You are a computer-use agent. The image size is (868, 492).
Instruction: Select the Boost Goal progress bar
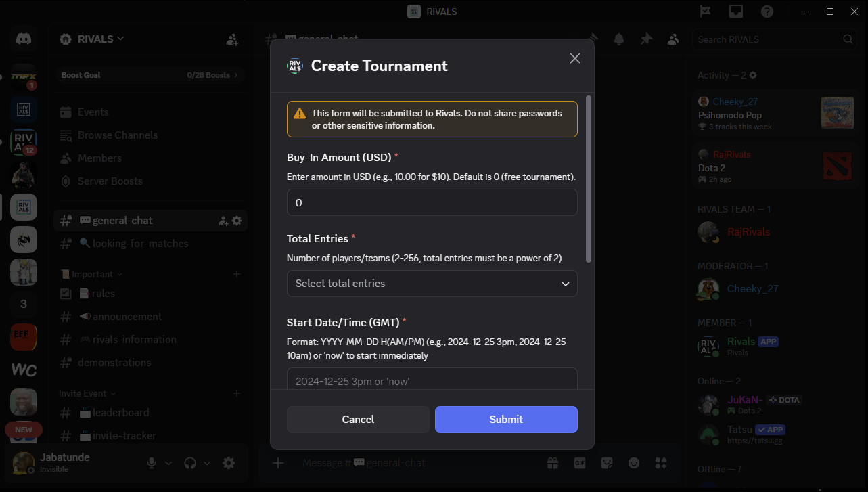[x=149, y=74]
